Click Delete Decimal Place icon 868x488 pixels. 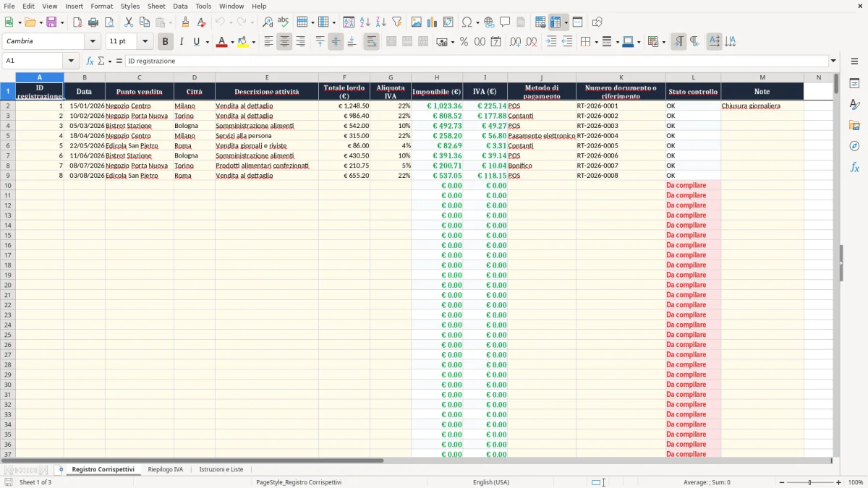(531, 42)
